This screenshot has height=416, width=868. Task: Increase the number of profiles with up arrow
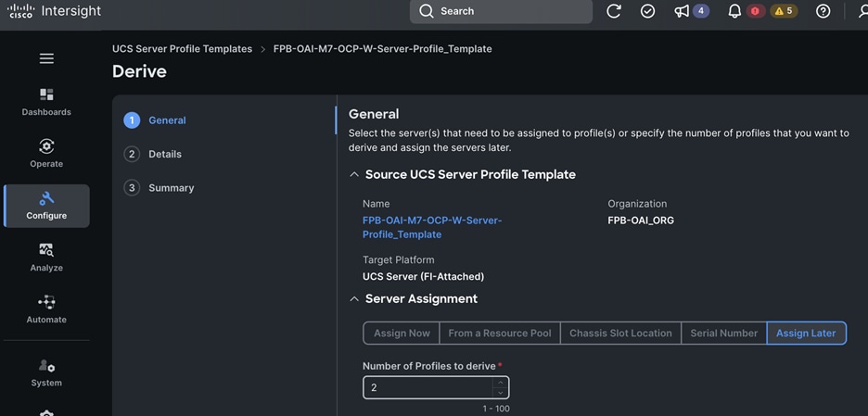click(501, 383)
